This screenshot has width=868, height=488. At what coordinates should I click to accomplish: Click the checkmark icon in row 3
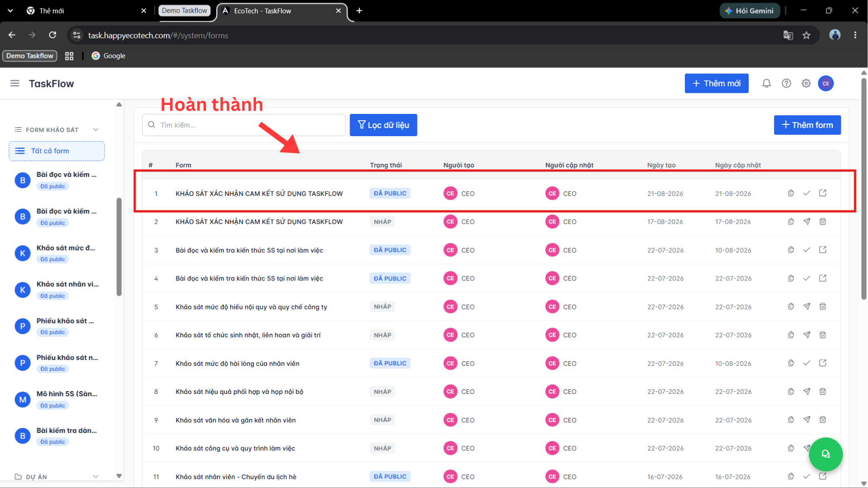coord(806,250)
